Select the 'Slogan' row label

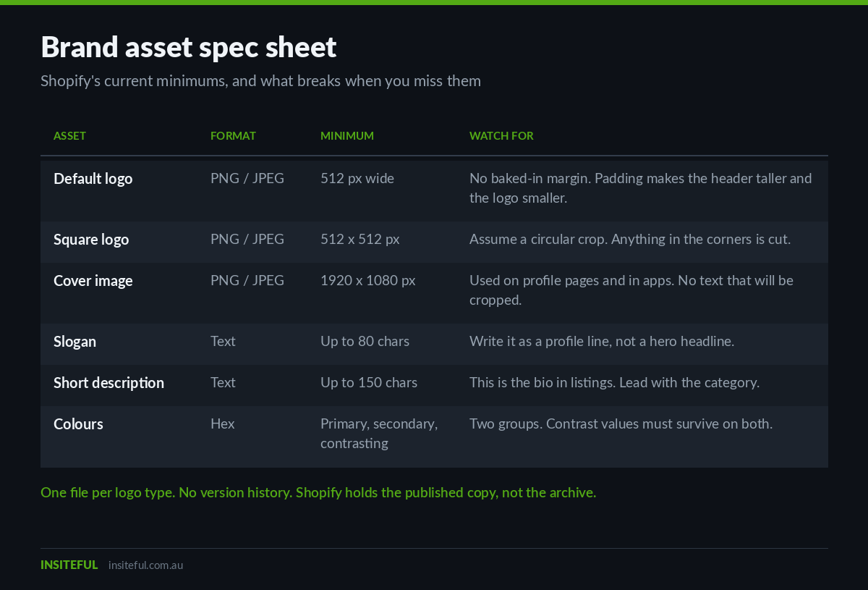point(75,341)
